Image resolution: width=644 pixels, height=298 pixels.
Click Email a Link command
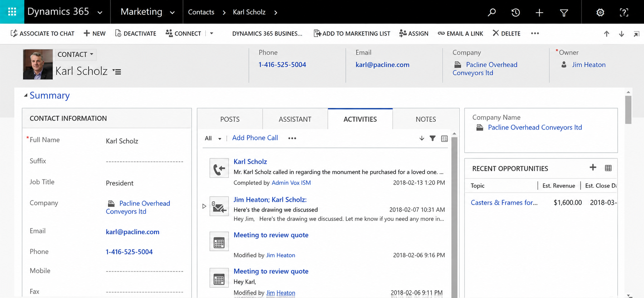click(461, 34)
